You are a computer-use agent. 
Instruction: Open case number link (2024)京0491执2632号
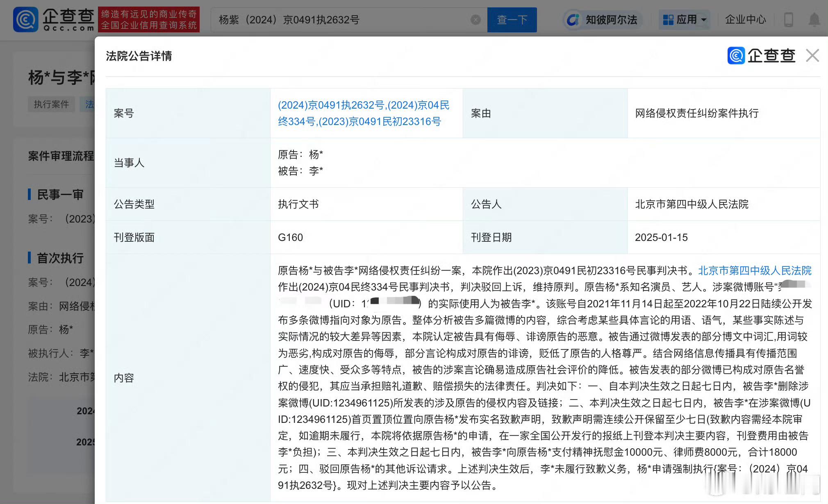pyautogui.click(x=331, y=105)
